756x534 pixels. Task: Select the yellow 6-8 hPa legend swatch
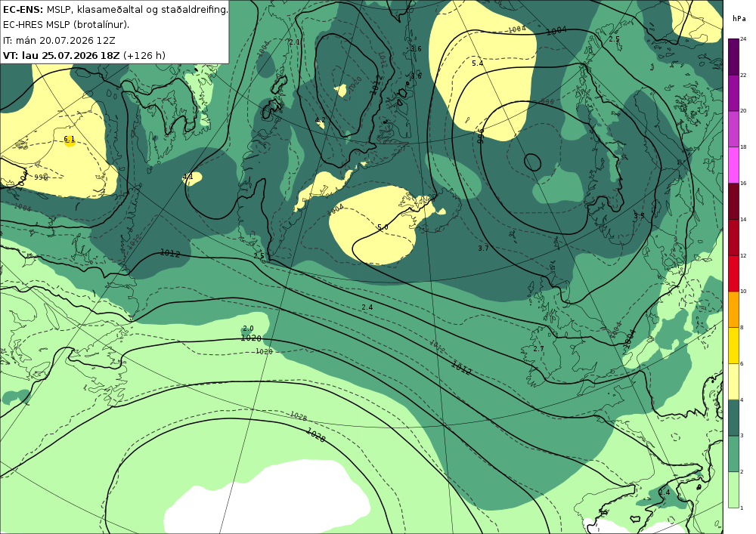[x=733, y=346]
